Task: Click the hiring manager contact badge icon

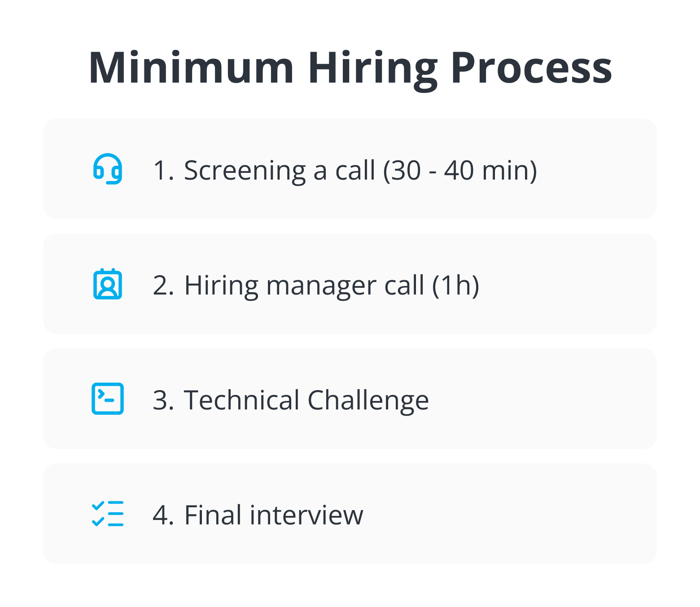Action: tap(108, 284)
